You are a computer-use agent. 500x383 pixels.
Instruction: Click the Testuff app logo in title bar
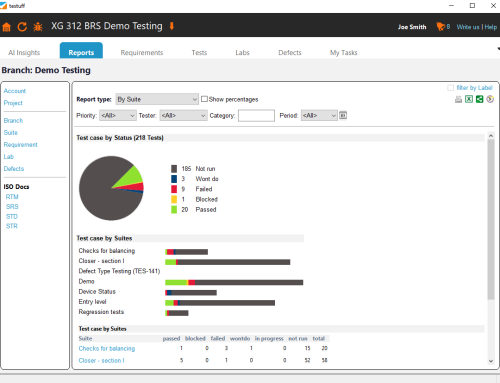[3, 5]
